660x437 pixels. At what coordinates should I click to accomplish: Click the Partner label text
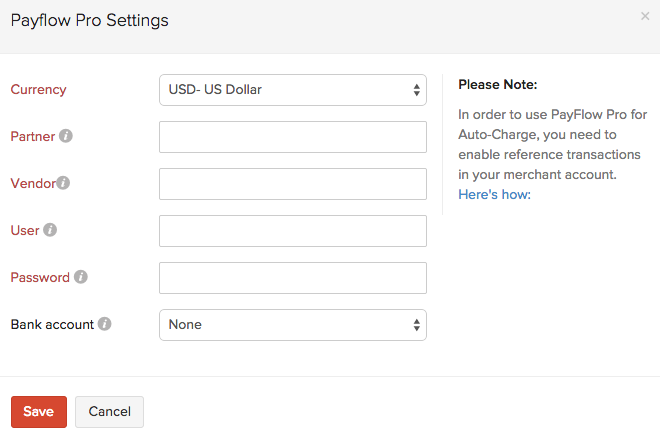tap(32, 136)
